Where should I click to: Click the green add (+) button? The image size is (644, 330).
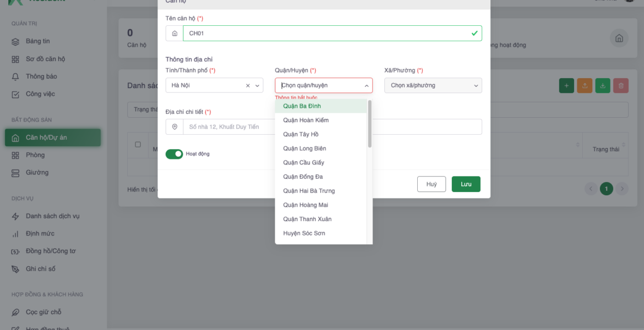click(x=566, y=86)
